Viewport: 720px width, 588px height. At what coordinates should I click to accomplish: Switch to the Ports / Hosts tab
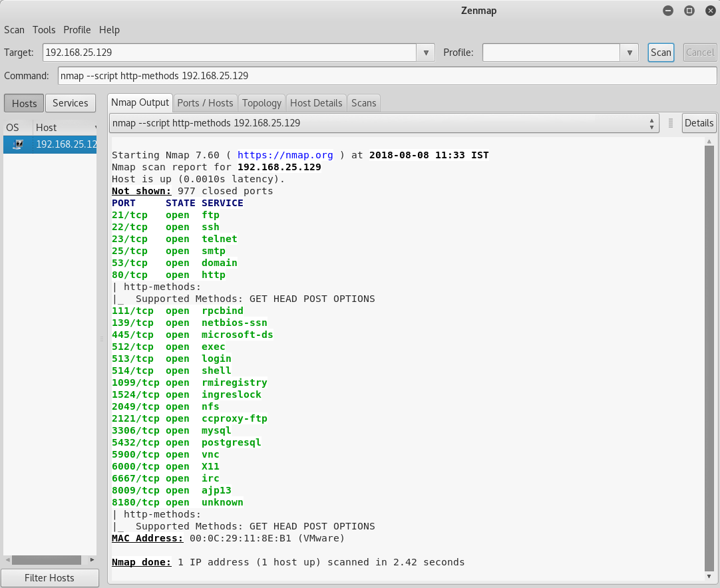(205, 103)
